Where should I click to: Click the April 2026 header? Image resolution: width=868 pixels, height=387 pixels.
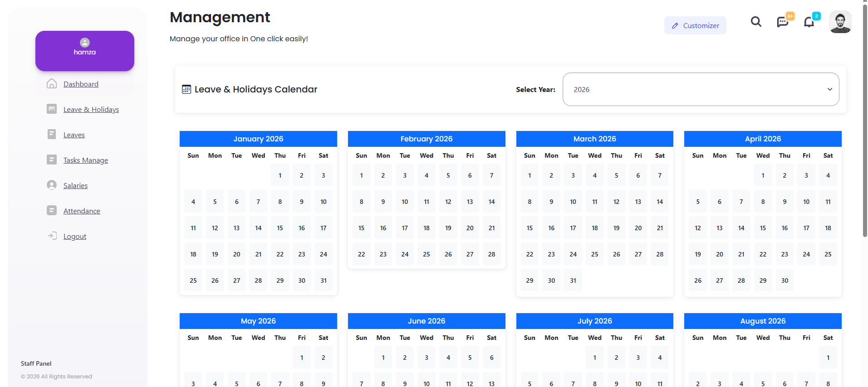pos(763,139)
